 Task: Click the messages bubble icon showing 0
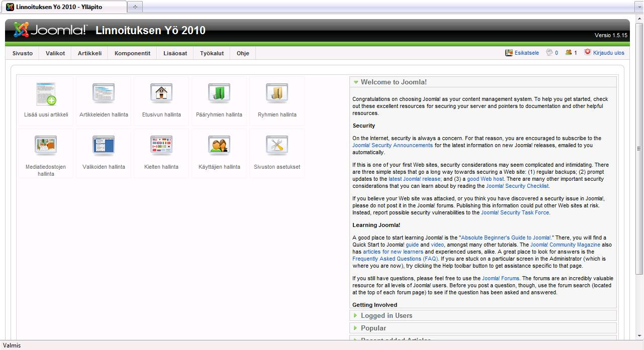[549, 52]
